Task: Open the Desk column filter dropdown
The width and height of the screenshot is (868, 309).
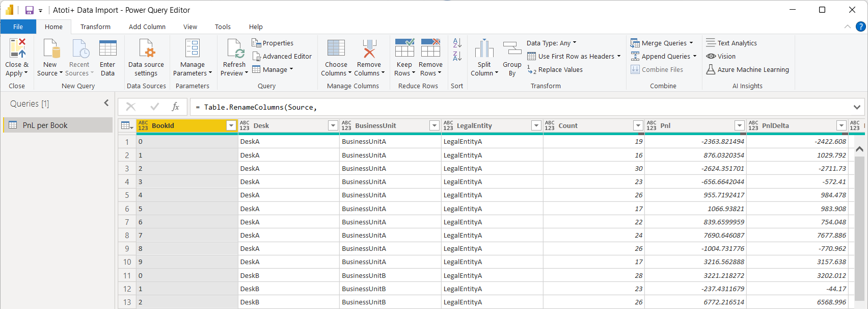Action: point(333,125)
